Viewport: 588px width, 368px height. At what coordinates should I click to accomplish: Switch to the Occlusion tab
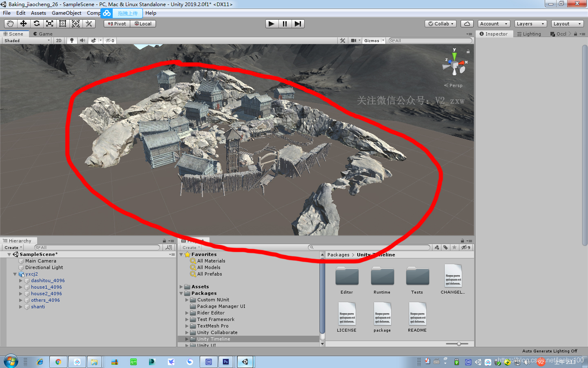pyautogui.click(x=558, y=34)
